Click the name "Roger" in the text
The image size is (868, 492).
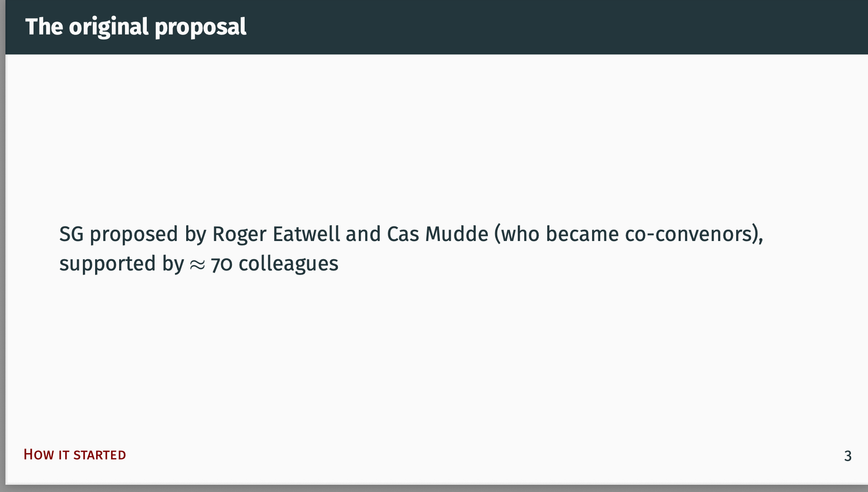(x=239, y=235)
